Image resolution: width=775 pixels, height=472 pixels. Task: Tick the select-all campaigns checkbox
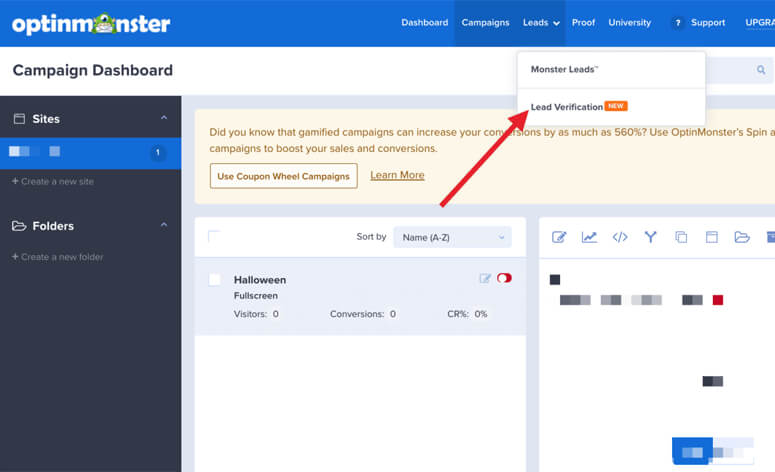tap(215, 237)
